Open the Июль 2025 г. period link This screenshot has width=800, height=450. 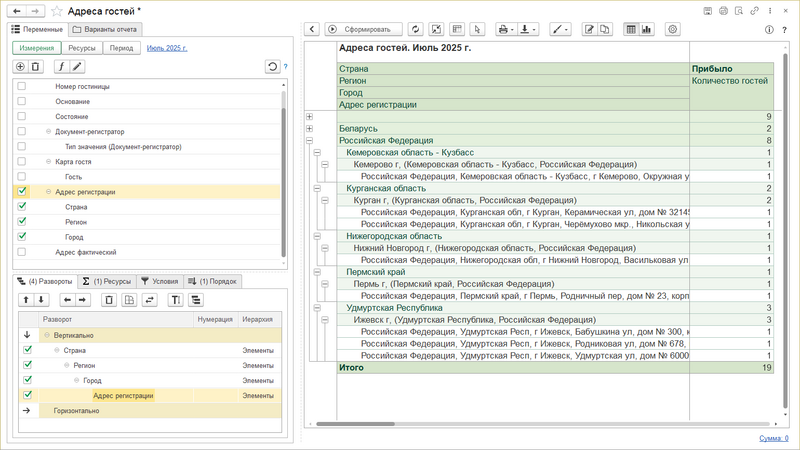(167, 47)
